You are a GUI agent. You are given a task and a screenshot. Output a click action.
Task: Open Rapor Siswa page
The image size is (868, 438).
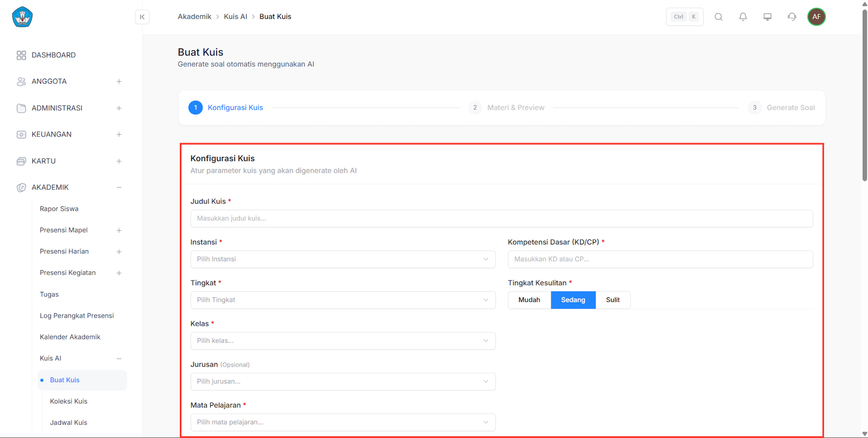tap(59, 209)
